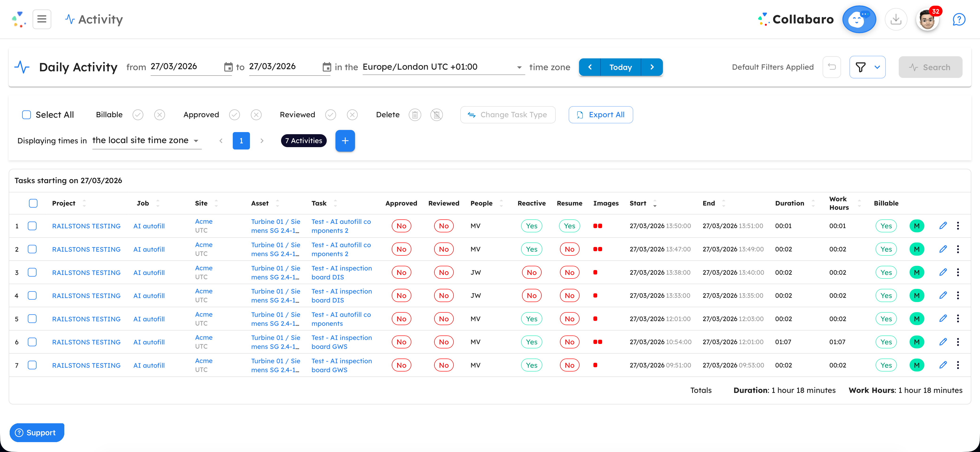980x452 pixels.
Task: Click the delete trash icon in the actions bar
Action: click(x=415, y=114)
